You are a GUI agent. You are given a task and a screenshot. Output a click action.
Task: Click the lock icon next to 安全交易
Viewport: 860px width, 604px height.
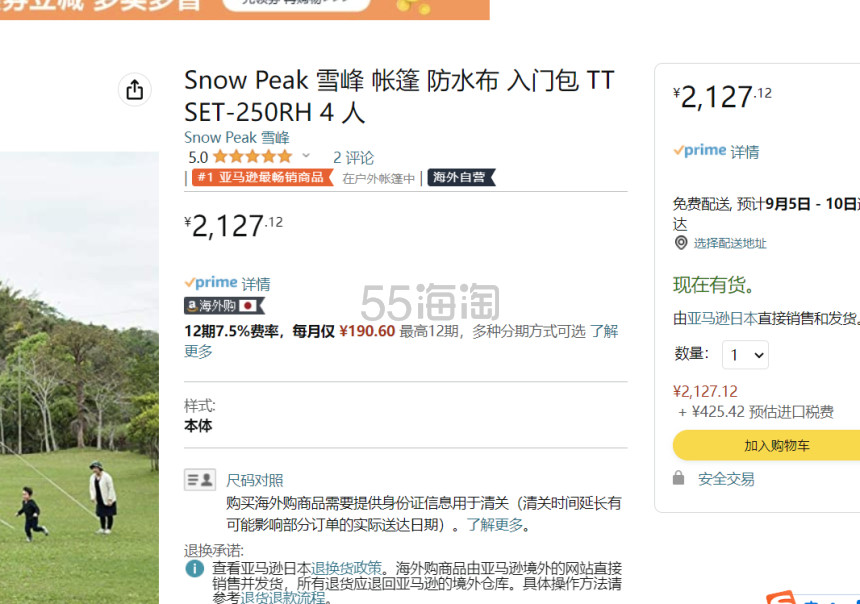click(680, 479)
